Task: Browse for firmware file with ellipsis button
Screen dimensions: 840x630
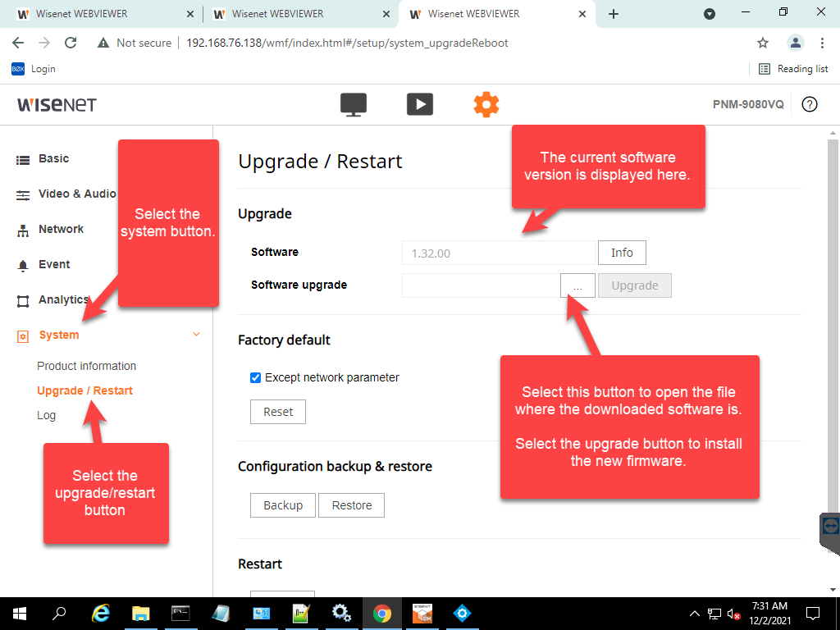Action: pyautogui.click(x=577, y=285)
